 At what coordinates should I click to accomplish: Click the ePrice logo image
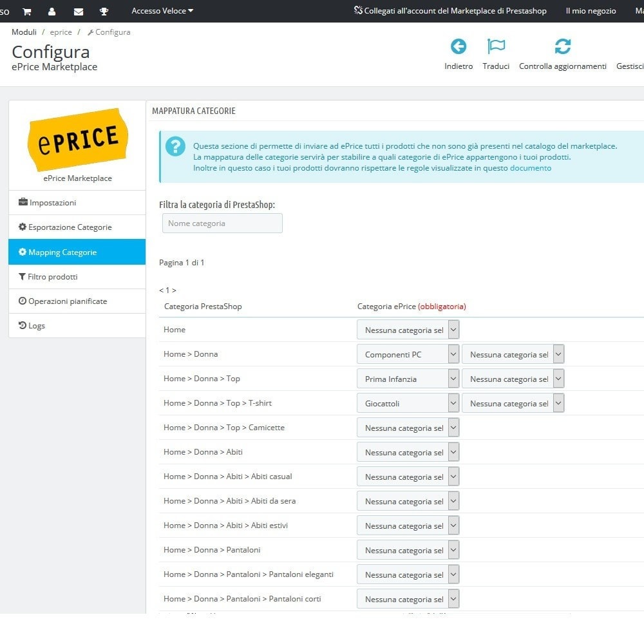78,139
